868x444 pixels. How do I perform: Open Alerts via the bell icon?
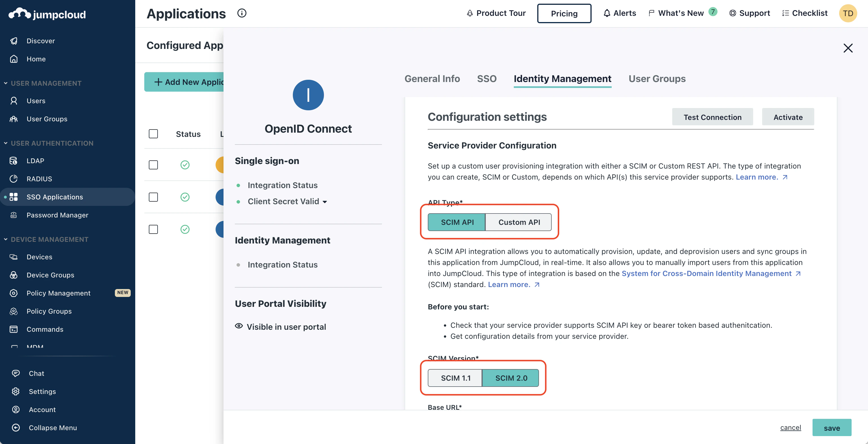pos(607,13)
